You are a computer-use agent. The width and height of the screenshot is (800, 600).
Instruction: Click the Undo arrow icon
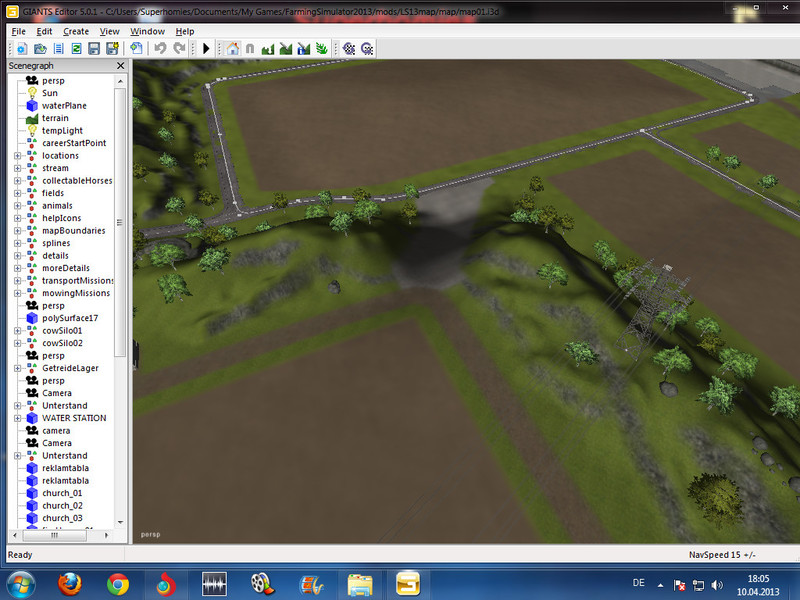point(160,48)
